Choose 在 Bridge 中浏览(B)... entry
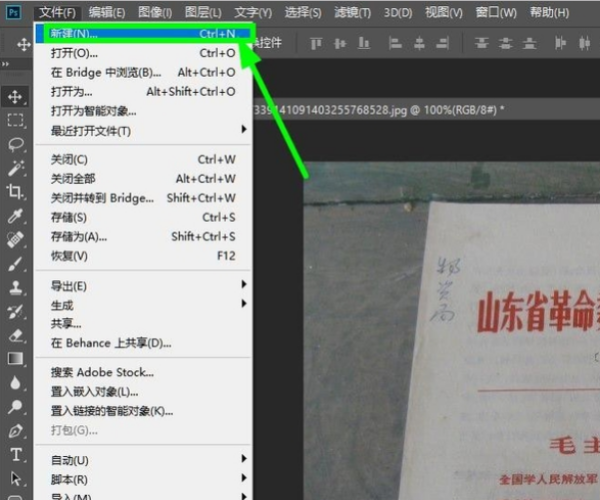Screen dimensions: 600x500 (x=143, y=72)
